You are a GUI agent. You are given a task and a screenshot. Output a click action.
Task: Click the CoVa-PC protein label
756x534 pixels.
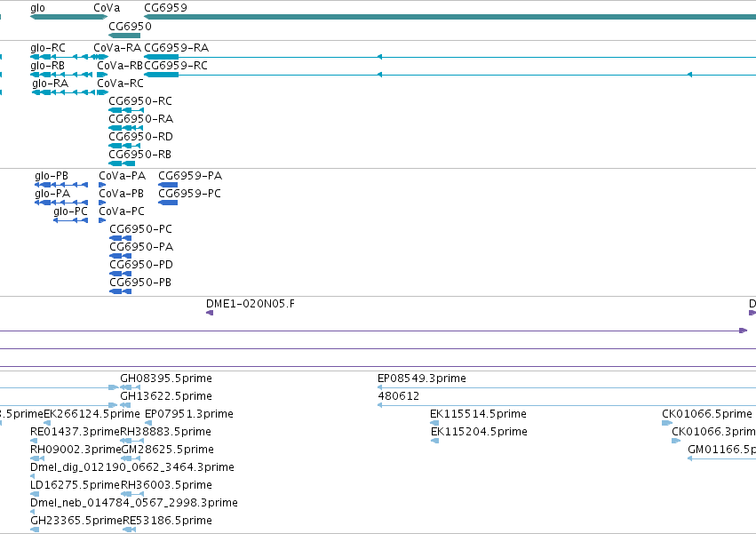click(x=122, y=211)
